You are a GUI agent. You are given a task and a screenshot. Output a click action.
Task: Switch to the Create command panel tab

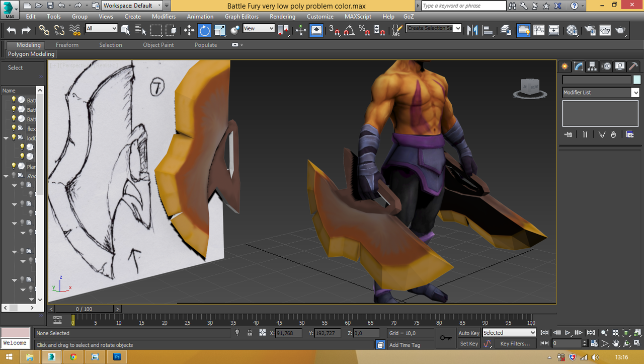(565, 66)
